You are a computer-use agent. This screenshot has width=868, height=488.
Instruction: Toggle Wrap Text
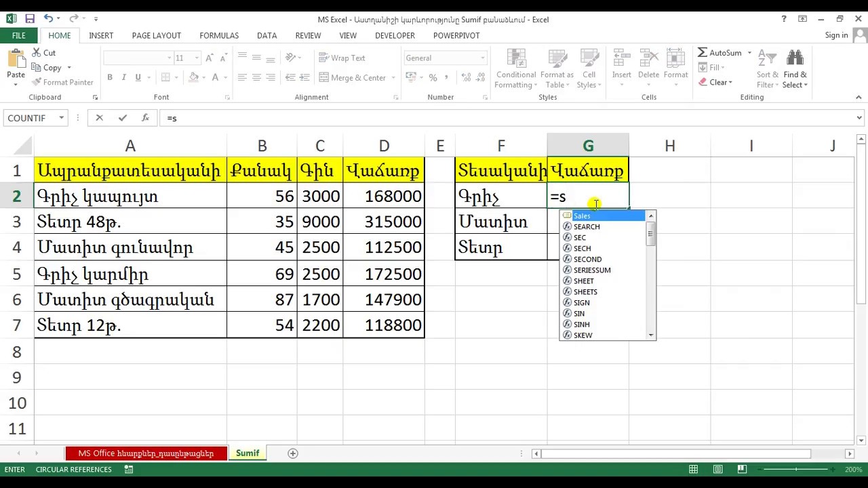tap(342, 58)
